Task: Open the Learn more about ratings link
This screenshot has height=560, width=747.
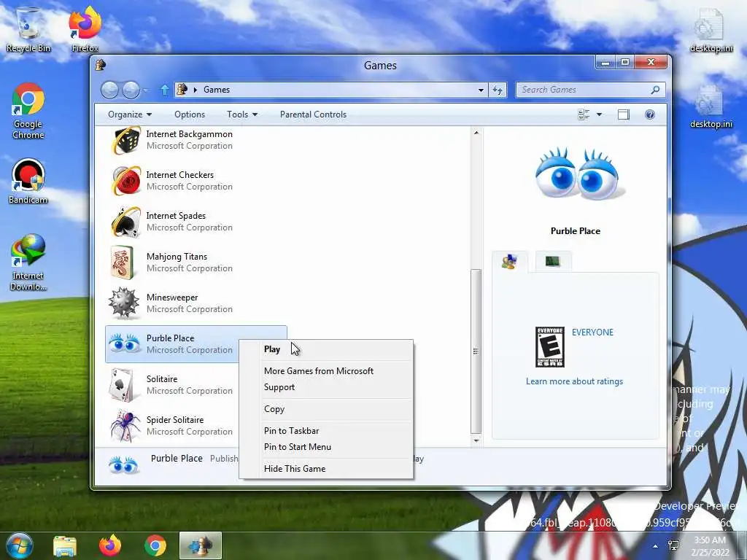Action: pyautogui.click(x=574, y=381)
